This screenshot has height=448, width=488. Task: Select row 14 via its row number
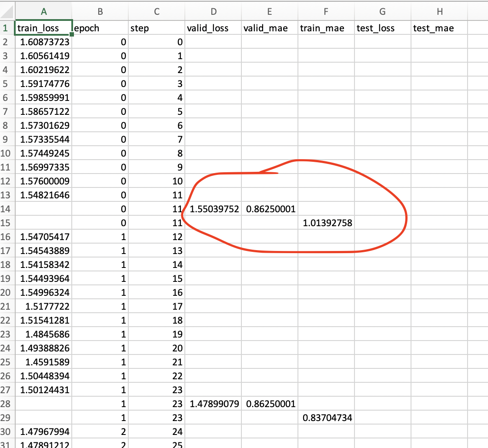coord(7,209)
